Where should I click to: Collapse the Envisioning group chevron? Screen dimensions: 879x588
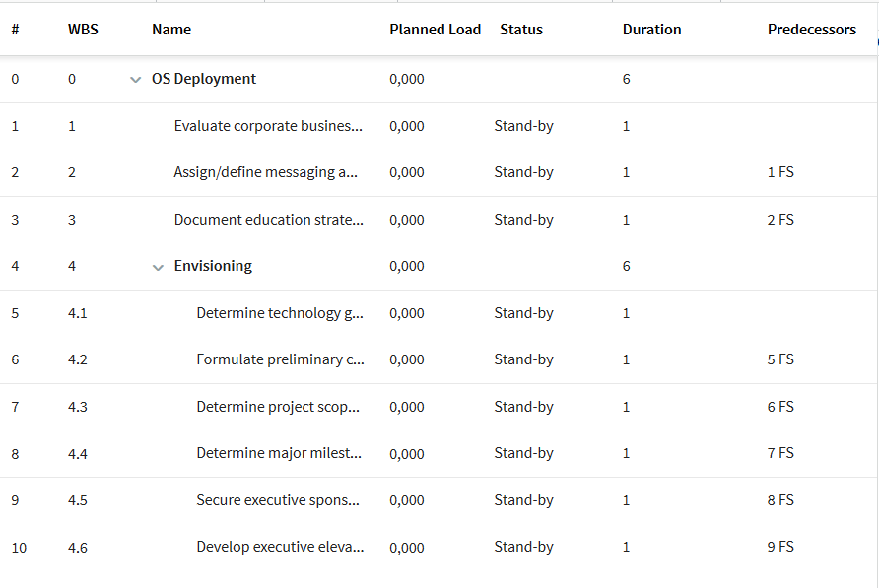coord(158,267)
